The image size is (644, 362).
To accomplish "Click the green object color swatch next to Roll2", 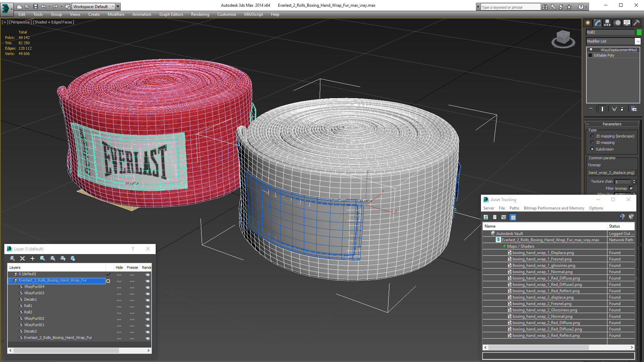I will pyautogui.click(x=639, y=32).
